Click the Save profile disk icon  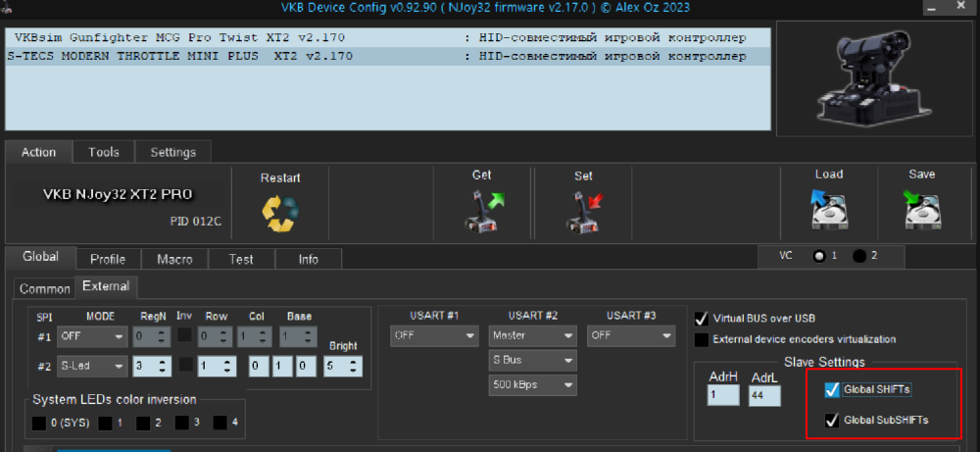point(922,209)
